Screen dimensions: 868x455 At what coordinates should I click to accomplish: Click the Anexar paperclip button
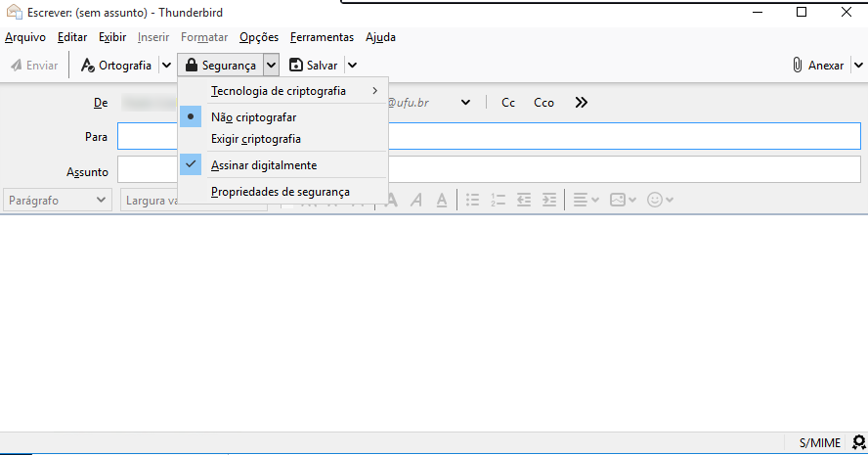818,66
